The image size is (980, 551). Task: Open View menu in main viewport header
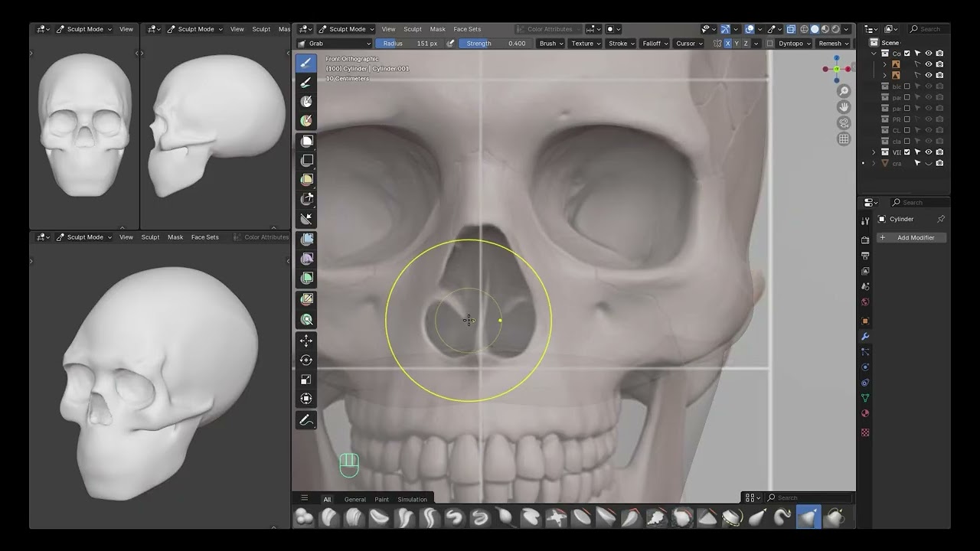[389, 29]
